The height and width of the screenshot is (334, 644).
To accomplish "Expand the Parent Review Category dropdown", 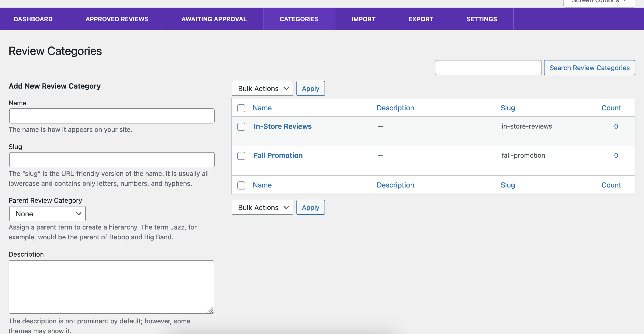I will coord(47,214).
